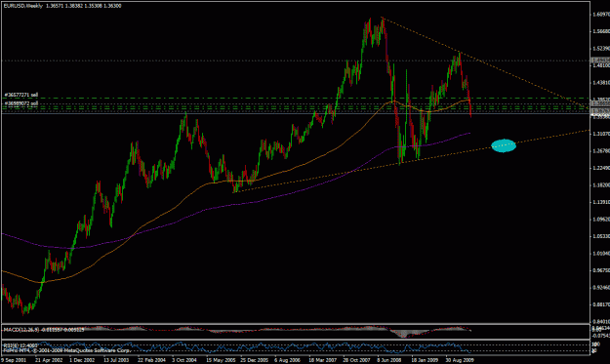Click the 30 Aug 2009 date label
The width and height of the screenshot is (610, 364).
click(460, 360)
